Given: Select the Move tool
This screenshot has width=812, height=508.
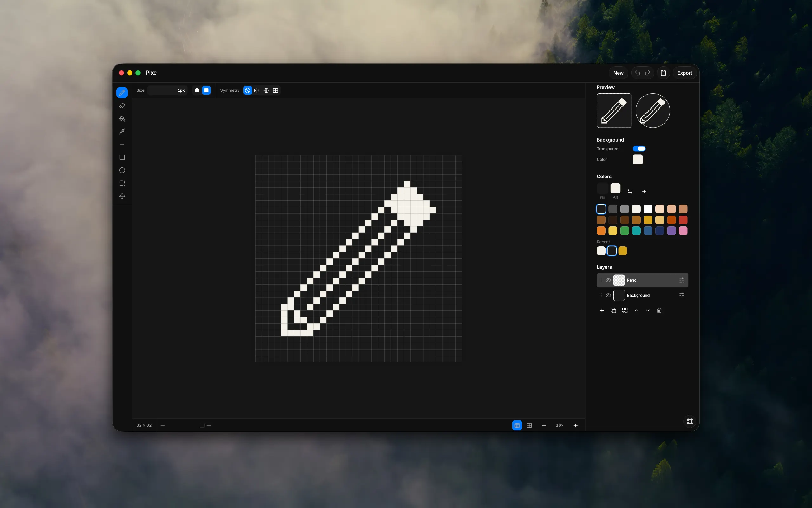Looking at the screenshot, I should 122,196.
